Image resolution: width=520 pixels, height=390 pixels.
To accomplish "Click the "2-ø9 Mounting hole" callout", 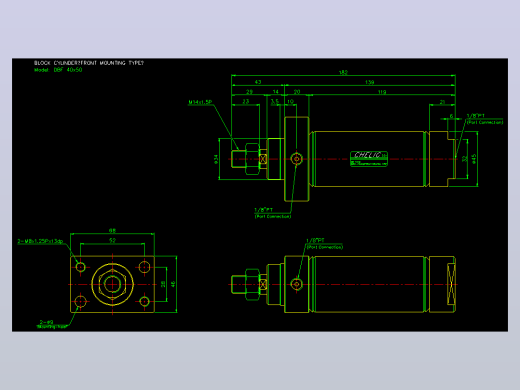I will (x=51, y=324).
